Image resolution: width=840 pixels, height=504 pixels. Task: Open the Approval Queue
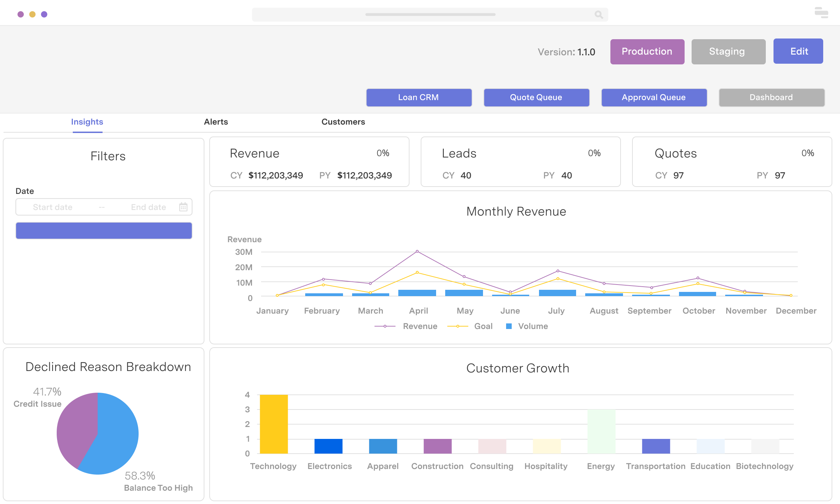point(654,97)
